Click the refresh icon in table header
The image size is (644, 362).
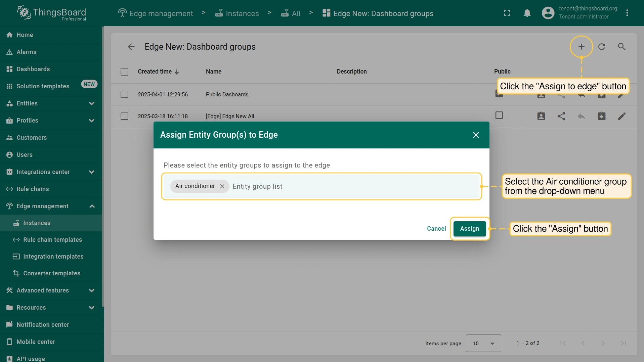[x=601, y=47]
